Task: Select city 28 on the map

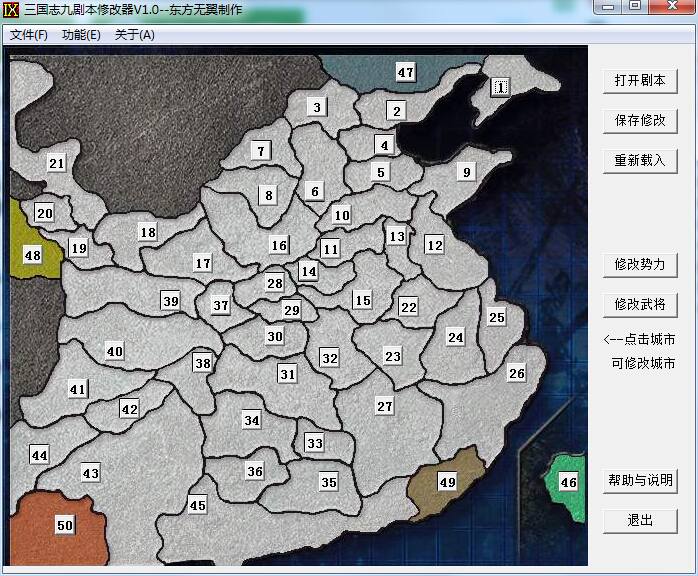Action: point(275,283)
